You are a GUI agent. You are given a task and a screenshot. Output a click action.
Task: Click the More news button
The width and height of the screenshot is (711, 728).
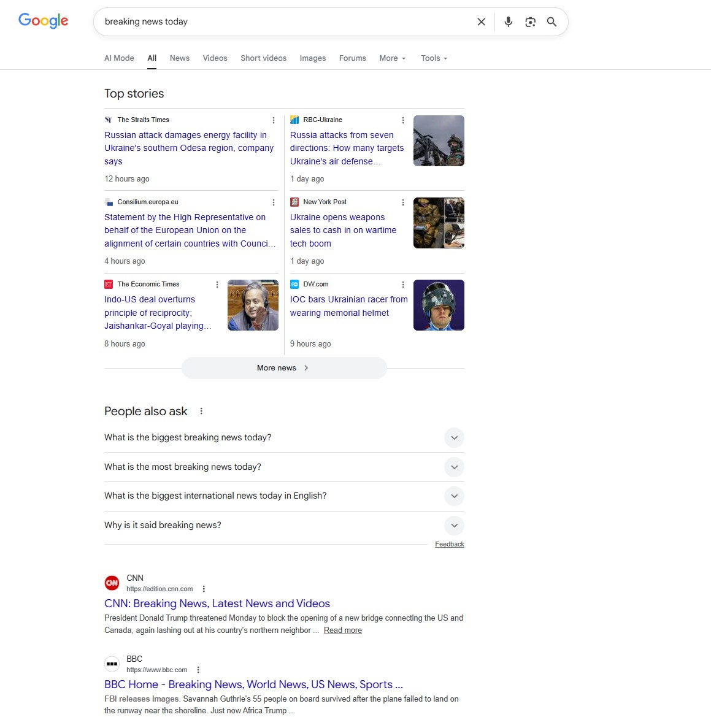tap(283, 367)
